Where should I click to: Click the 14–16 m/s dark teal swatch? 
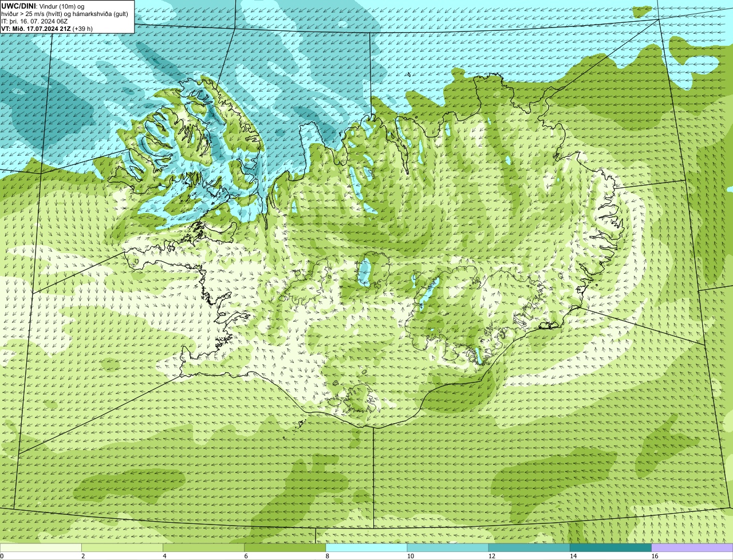[611, 547]
